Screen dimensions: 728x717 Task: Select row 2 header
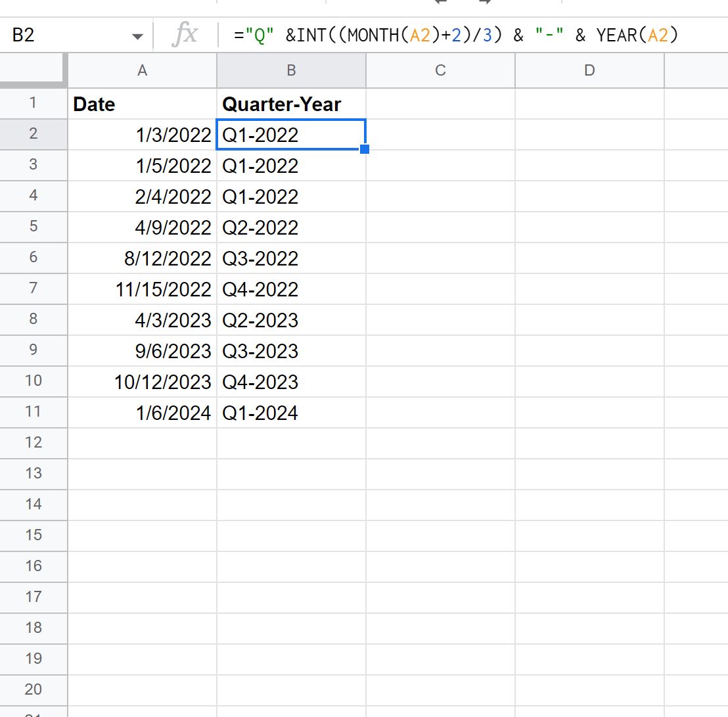pyautogui.click(x=34, y=134)
